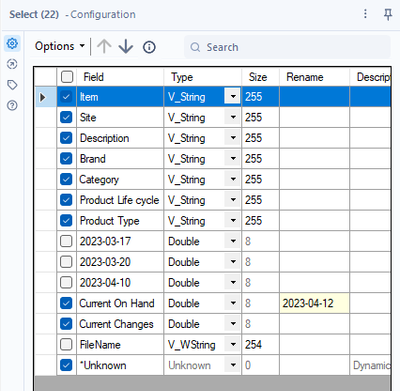
Task: Open Type dropdown for Item row
Action: coord(233,97)
